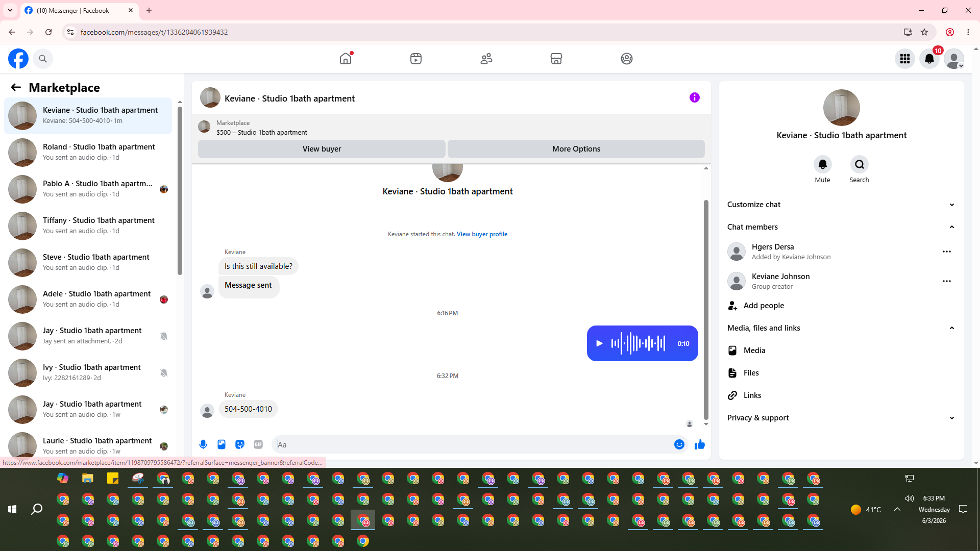Open Roland Studio 1bath apartment chat
The height and width of the screenshot is (551, 980).
point(88,153)
